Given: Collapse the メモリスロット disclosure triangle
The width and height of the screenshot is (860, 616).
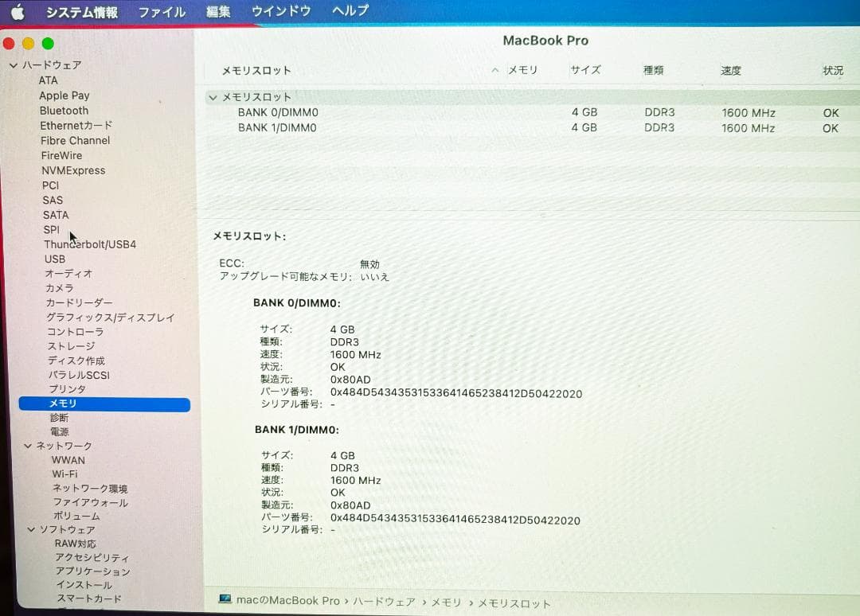Looking at the screenshot, I should (x=213, y=96).
